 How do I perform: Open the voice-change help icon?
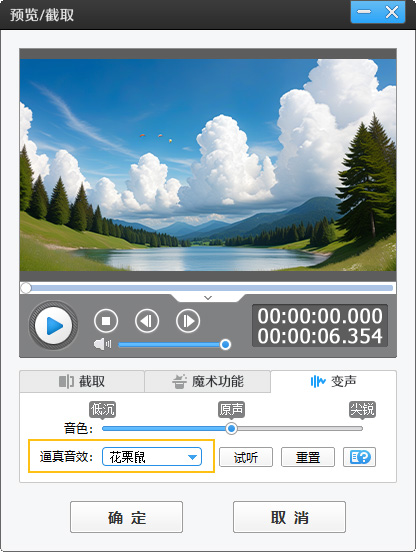pos(359,457)
